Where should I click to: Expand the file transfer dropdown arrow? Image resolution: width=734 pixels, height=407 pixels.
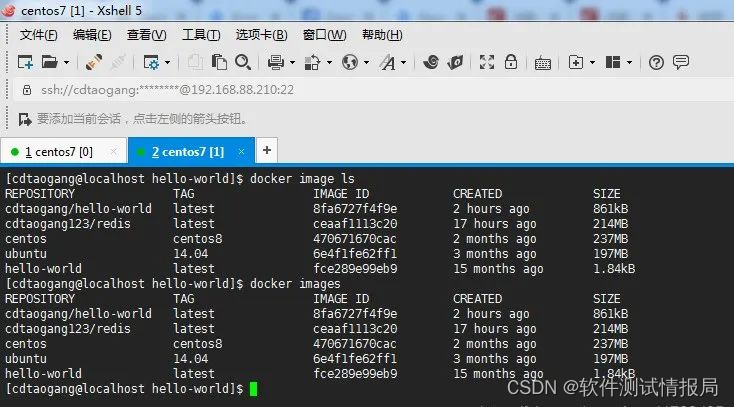tap(330, 62)
